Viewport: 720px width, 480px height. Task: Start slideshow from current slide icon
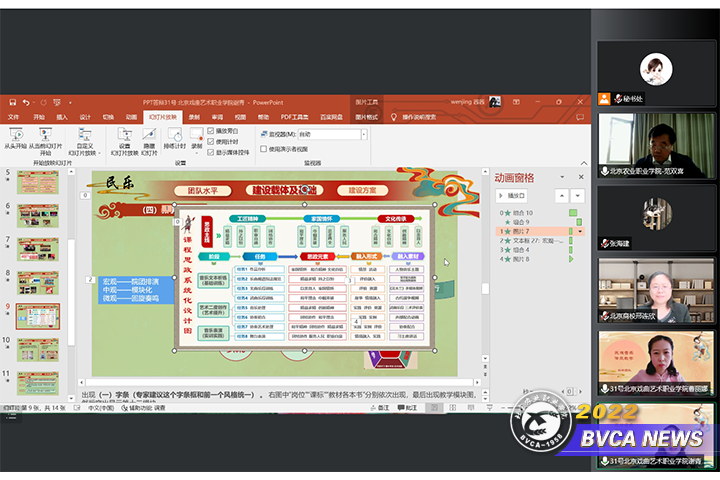(48, 136)
